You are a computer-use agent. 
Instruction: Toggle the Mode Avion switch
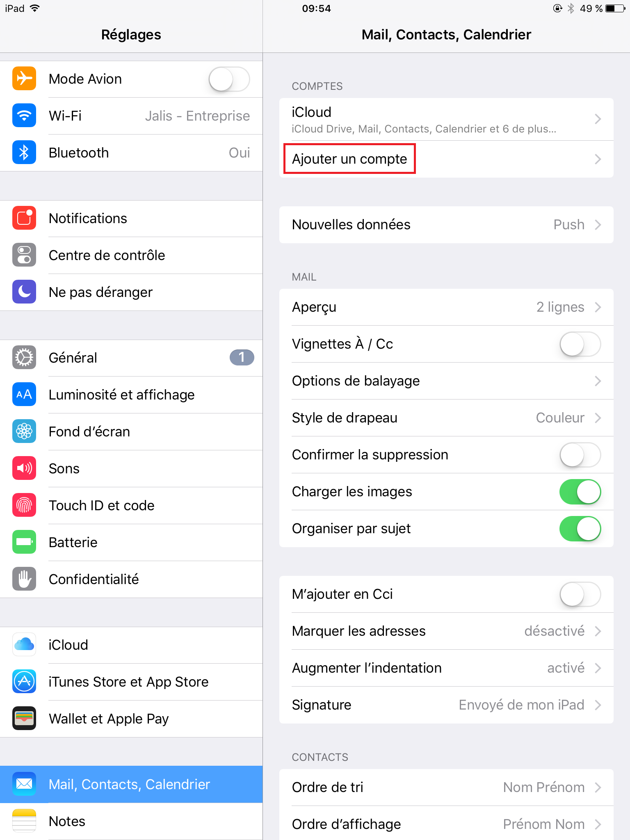(229, 79)
